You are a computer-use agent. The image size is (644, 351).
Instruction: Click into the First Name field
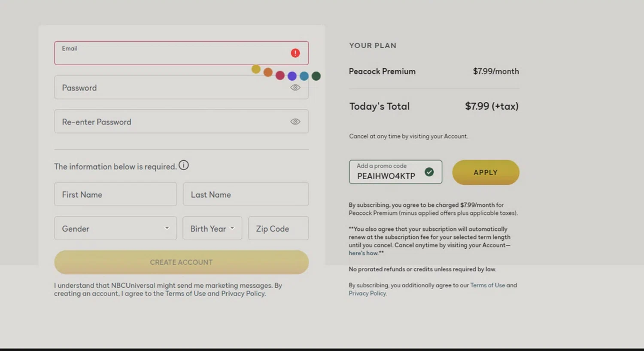(x=115, y=194)
